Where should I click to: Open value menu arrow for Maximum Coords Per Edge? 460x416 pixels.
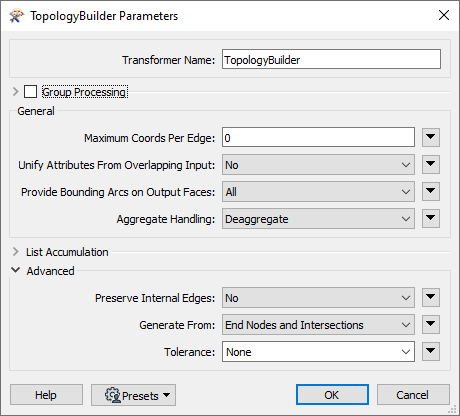pos(431,137)
